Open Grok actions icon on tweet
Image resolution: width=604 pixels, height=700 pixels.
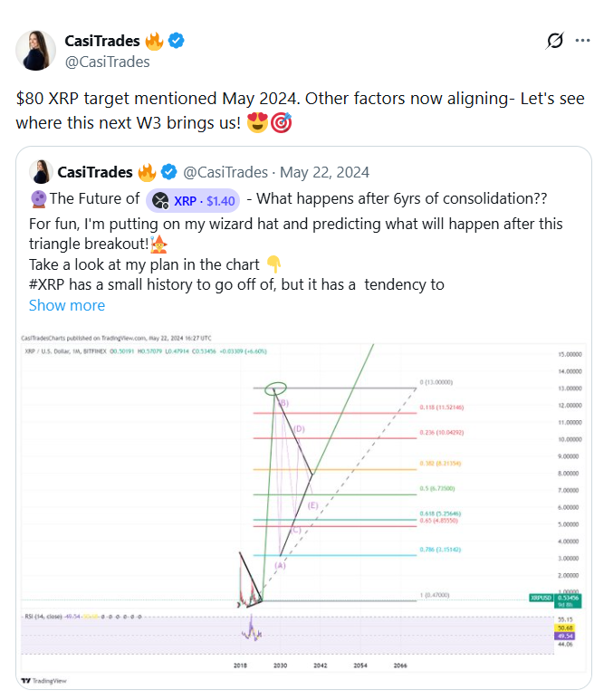(x=556, y=41)
